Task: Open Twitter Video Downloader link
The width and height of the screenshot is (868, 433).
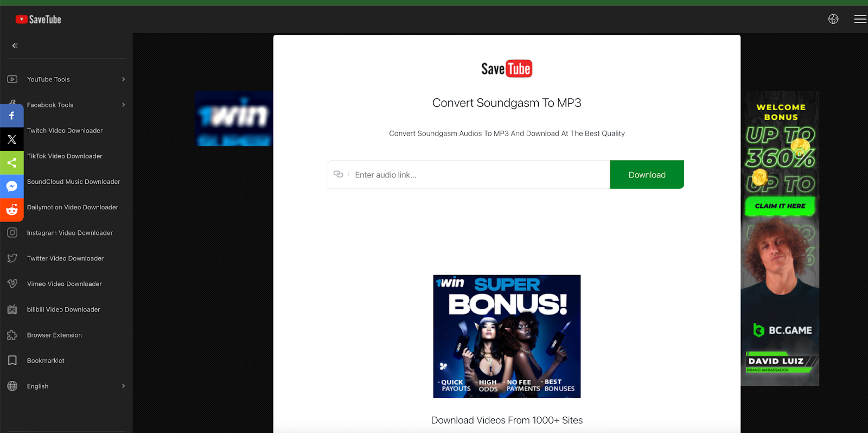Action: click(x=66, y=258)
